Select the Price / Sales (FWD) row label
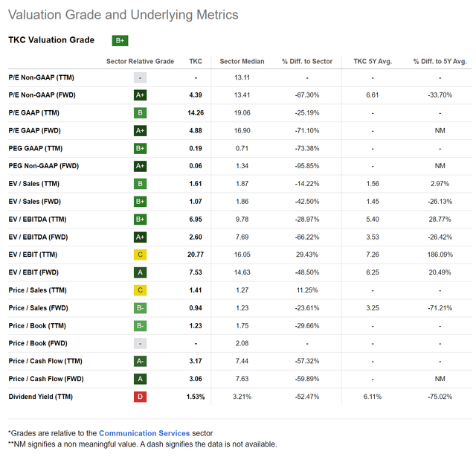 (38, 308)
